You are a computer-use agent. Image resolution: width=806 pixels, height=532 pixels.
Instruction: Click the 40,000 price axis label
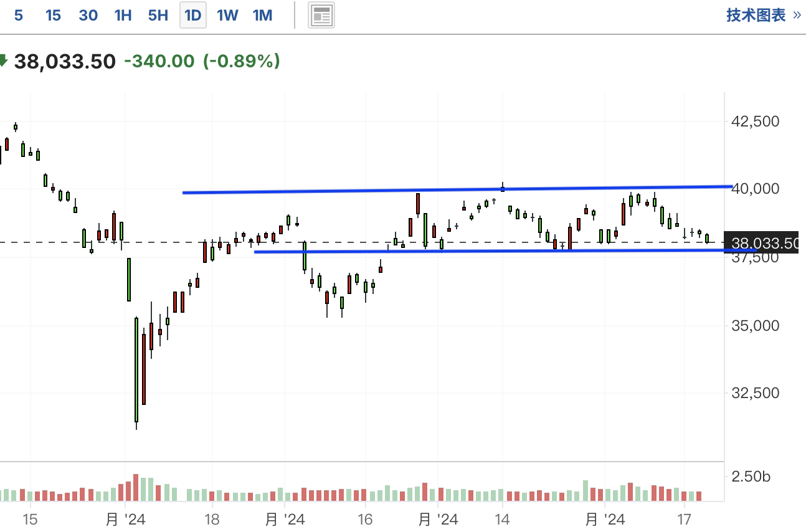754,189
